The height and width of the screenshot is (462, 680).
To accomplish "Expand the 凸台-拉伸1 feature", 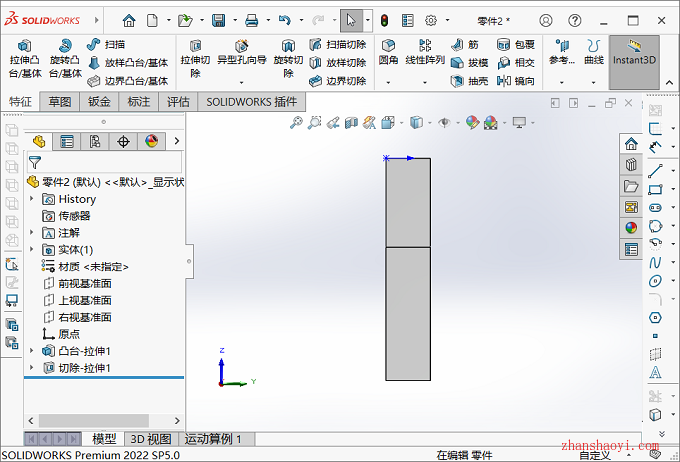I will coord(31,351).
